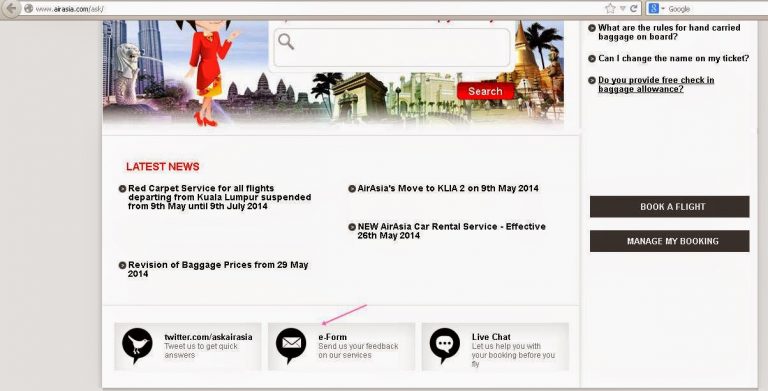Click bullet icon beside free check in baggage question
Viewport: 768px width, 391px height.
592,80
